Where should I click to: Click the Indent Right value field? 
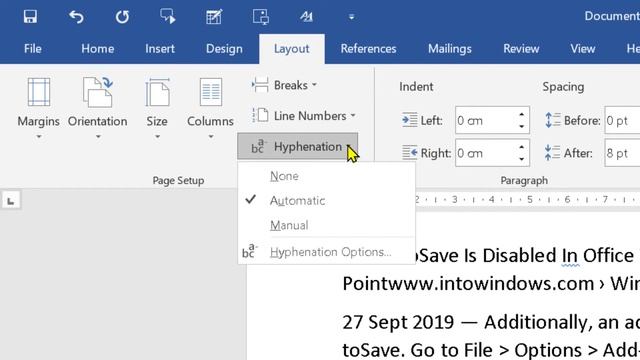pyautogui.click(x=485, y=153)
